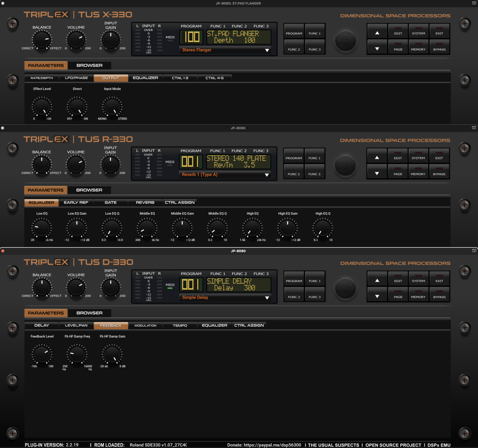Click the Fb HF Damp Freq knob
The width and height of the screenshot is (478, 448).
(77, 354)
